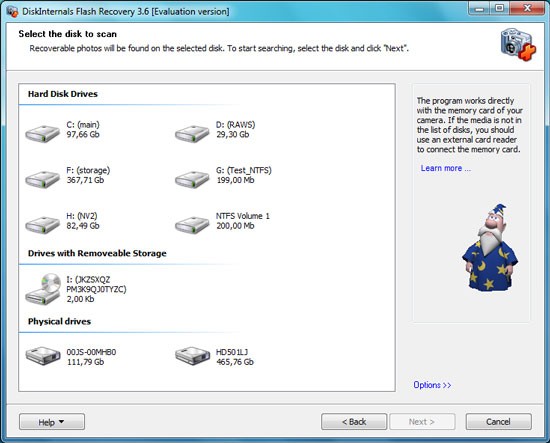Open the Help dropdown button
This screenshot has height=443, width=550.
click(x=52, y=422)
